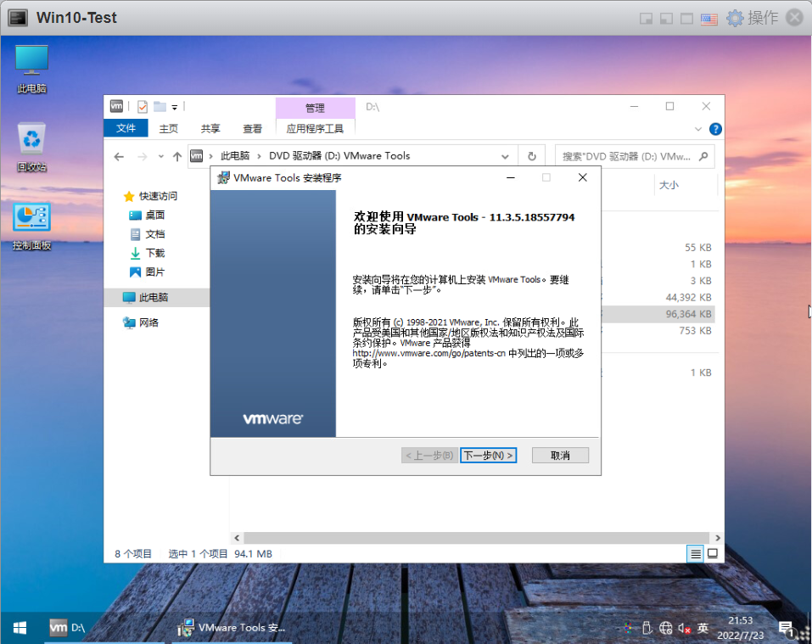The height and width of the screenshot is (644, 812).
Task: Go back in Explorer navigation
Action: [119, 156]
